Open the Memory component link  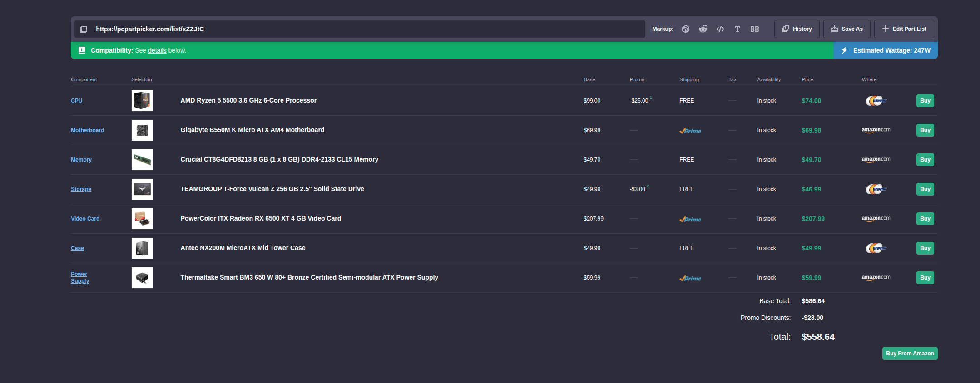tap(81, 160)
